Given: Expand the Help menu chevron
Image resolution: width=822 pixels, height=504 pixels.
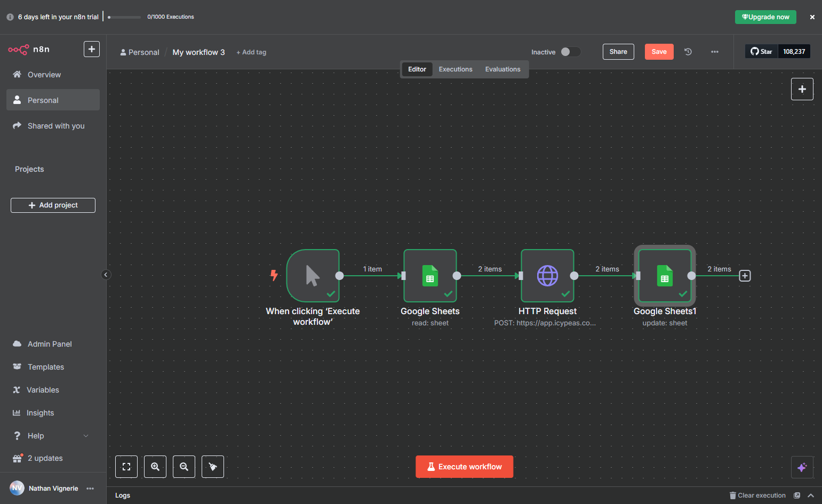Looking at the screenshot, I should pos(86,436).
